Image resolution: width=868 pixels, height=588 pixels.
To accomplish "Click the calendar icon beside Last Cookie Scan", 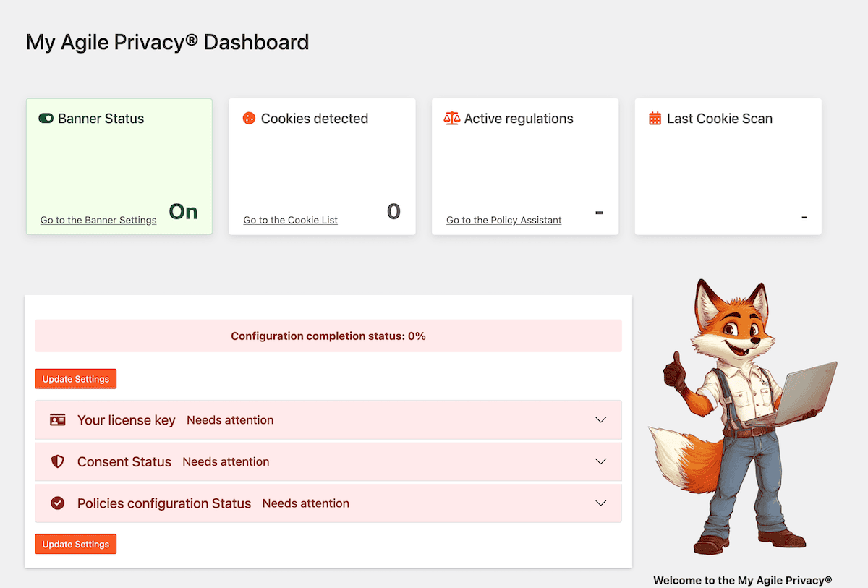I will pyautogui.click(x=655, y=118).
